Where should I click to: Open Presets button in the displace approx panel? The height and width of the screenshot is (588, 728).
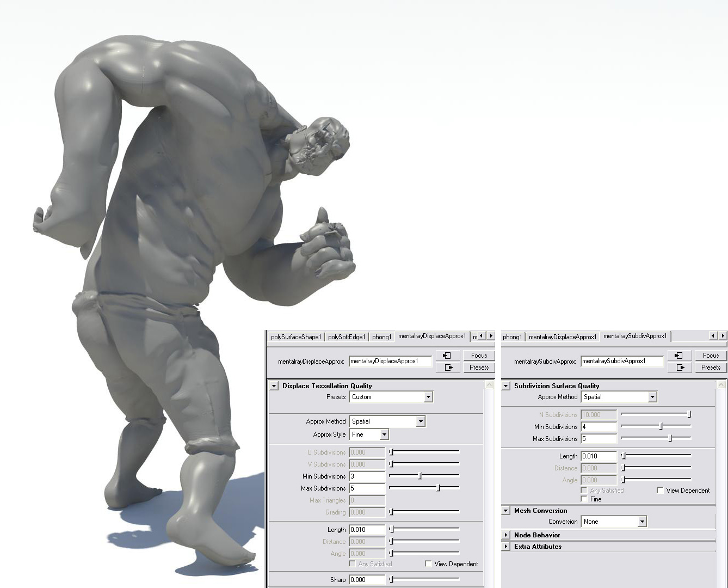point(479,367)
